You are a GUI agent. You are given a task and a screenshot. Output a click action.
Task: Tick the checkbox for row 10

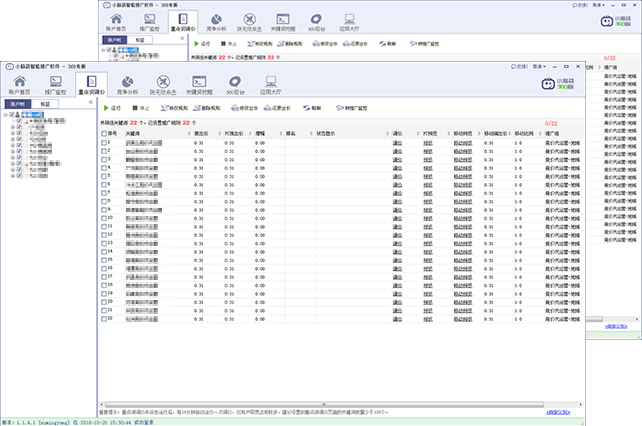103,216
